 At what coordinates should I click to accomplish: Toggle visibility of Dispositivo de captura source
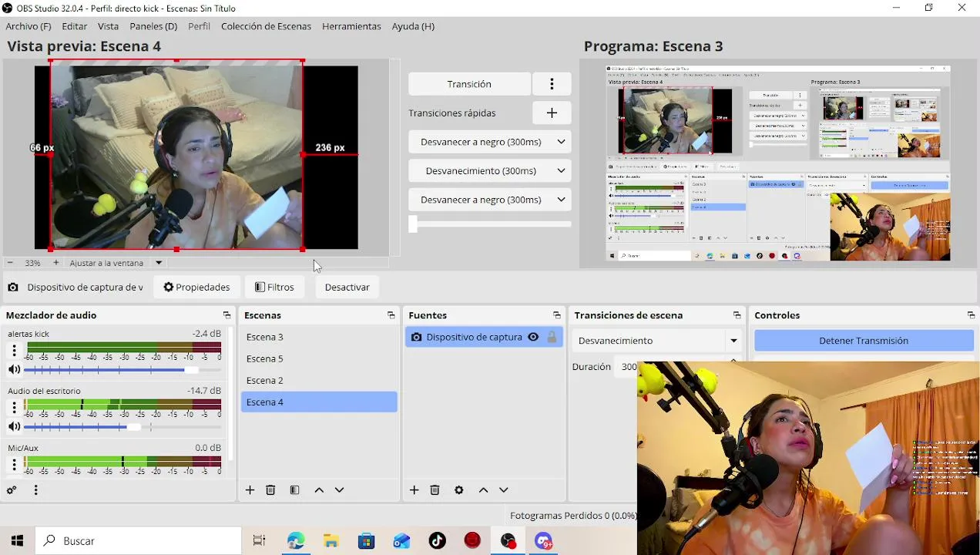[533, 337]
